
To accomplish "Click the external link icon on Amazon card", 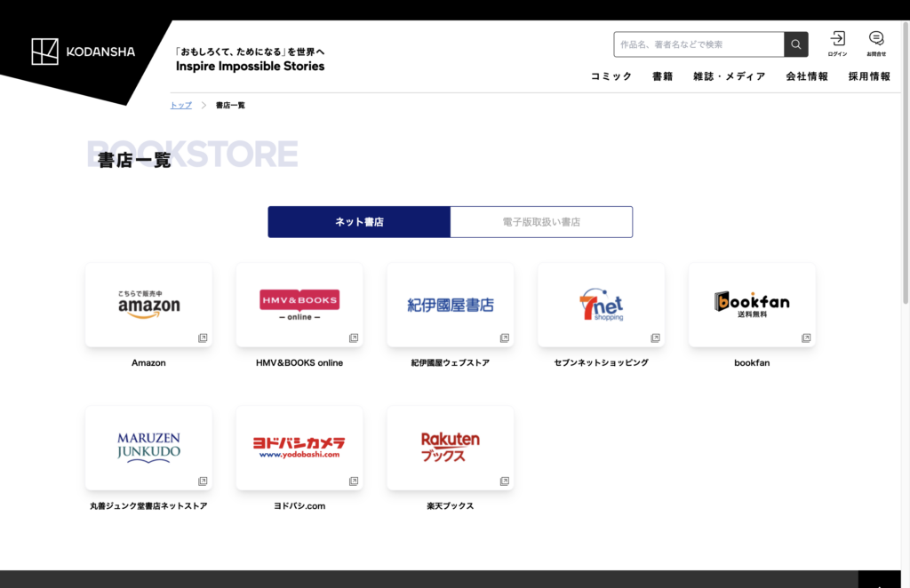I will click(203, 338).
